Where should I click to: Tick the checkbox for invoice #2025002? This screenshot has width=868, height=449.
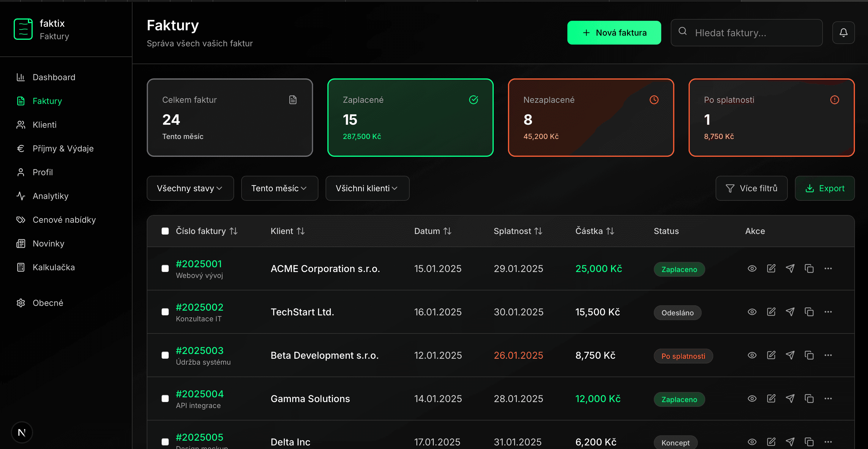click(165, 312)
